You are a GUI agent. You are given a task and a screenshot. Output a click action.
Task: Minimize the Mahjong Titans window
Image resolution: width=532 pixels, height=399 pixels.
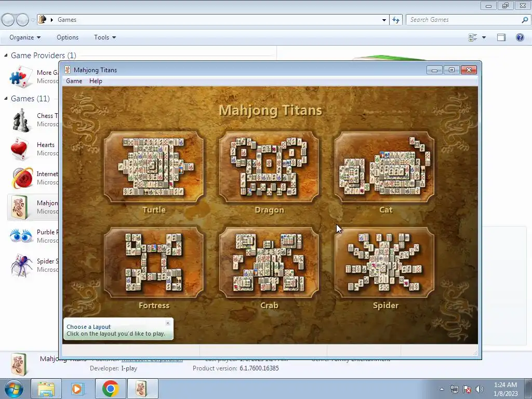(434, 70)
